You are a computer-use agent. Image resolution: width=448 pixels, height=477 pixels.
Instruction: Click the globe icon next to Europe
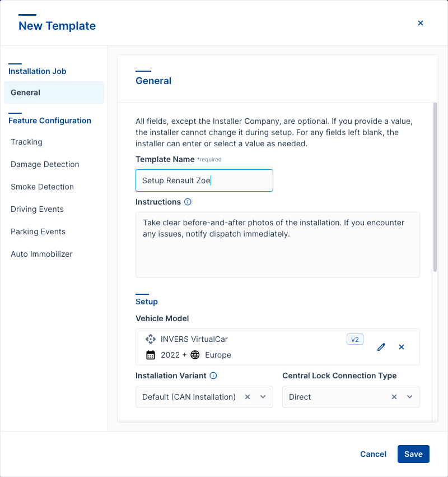(195, 355)
